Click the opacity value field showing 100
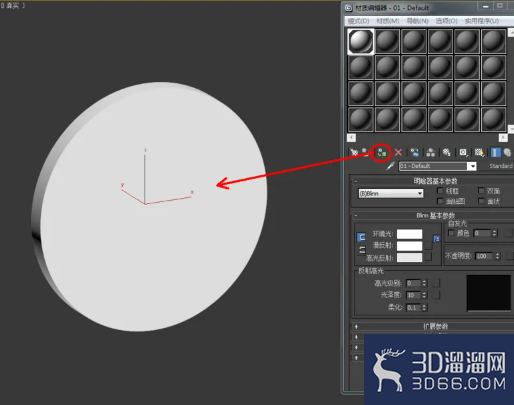The height and width of the screenshot is (405, 514). pos(485,256)
